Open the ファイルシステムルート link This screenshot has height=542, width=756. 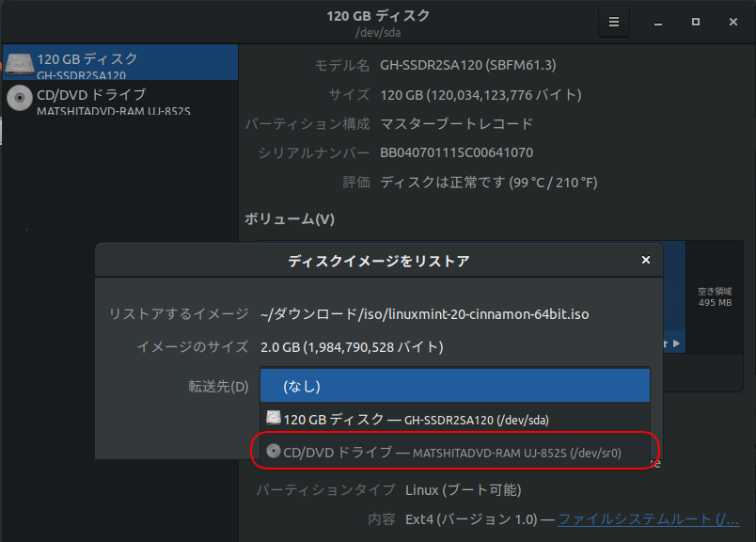(649, 519)
